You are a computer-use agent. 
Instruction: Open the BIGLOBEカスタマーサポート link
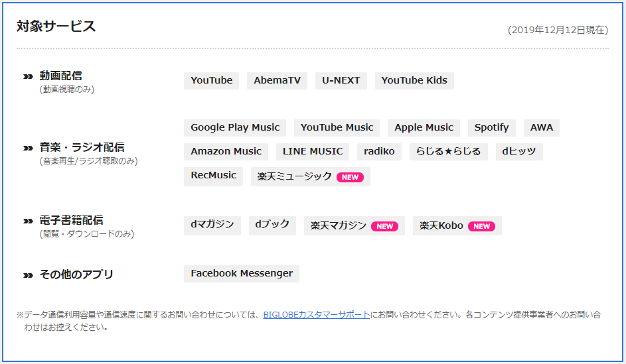coord(317,314)
